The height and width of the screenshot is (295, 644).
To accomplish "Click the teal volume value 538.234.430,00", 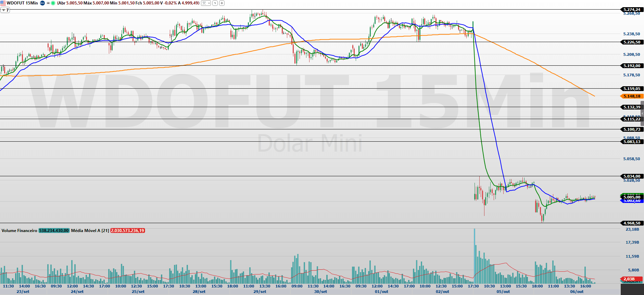I will point(54,231).
